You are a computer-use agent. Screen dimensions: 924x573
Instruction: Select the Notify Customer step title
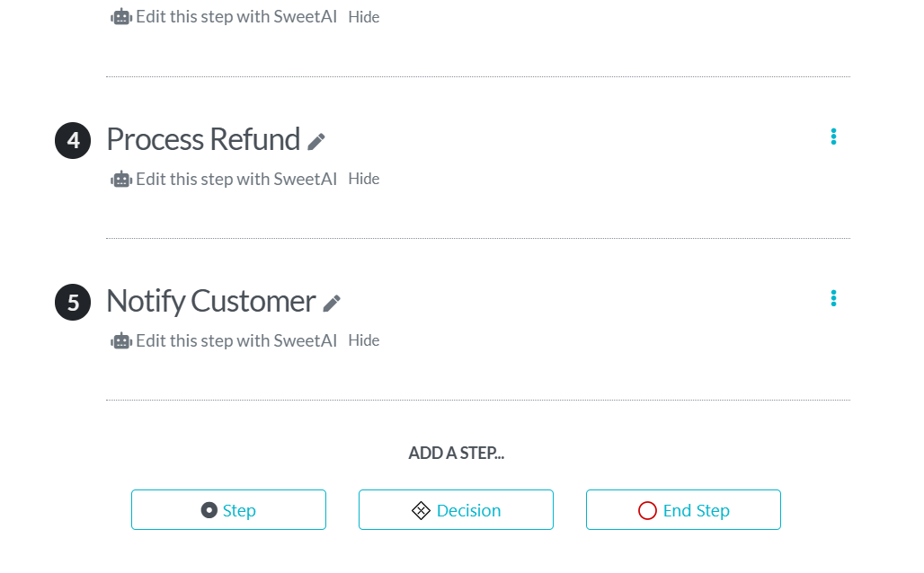point(211,301)
